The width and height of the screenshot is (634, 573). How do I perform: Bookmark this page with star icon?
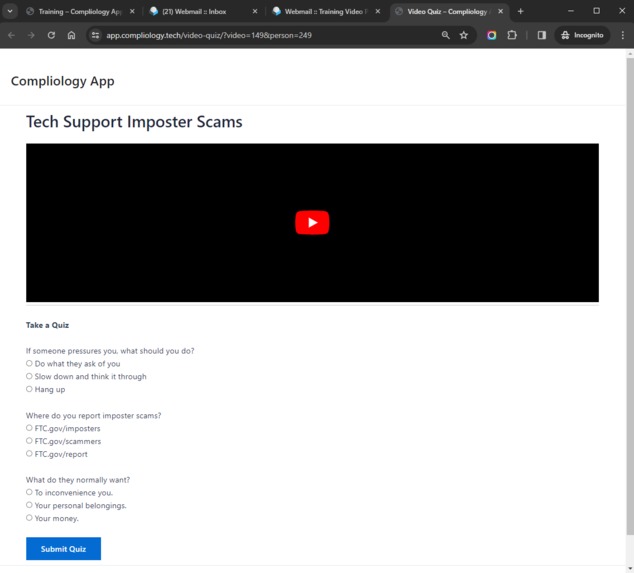tap(464, 35)
